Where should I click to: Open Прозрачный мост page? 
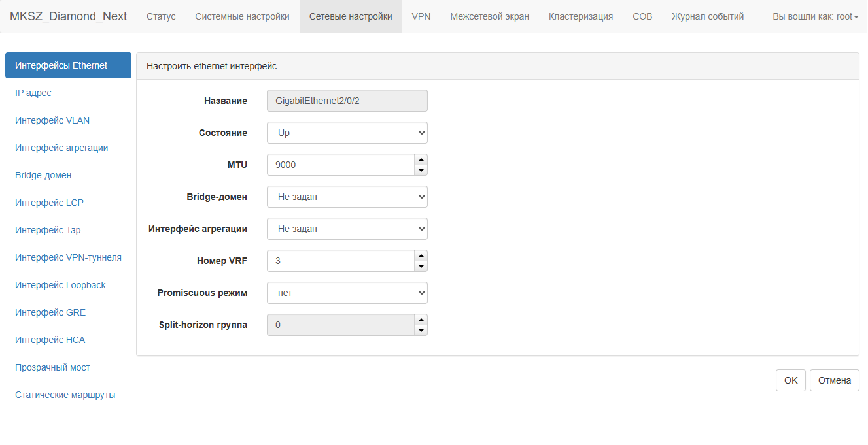pos(68,367)
